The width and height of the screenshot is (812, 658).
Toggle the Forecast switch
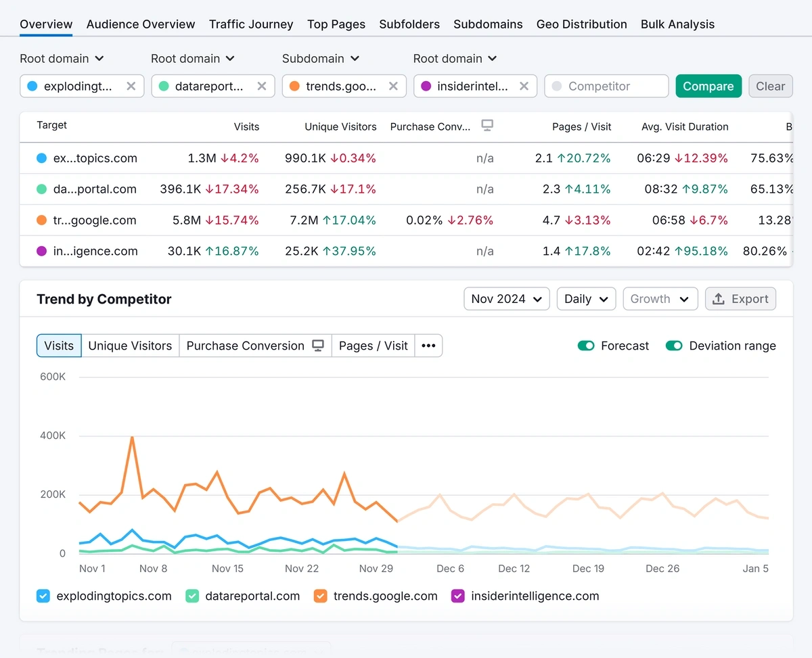tap(586, 346)
